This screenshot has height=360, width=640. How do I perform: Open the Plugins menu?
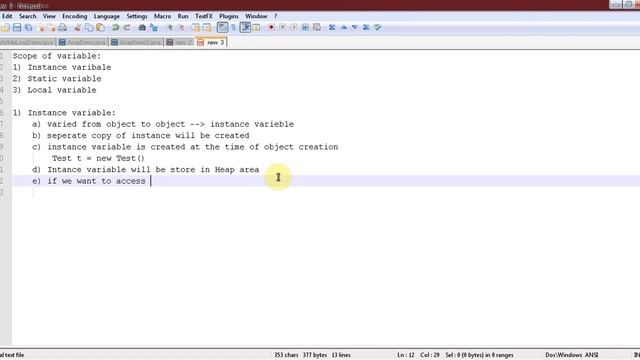(x=229, y=16)
